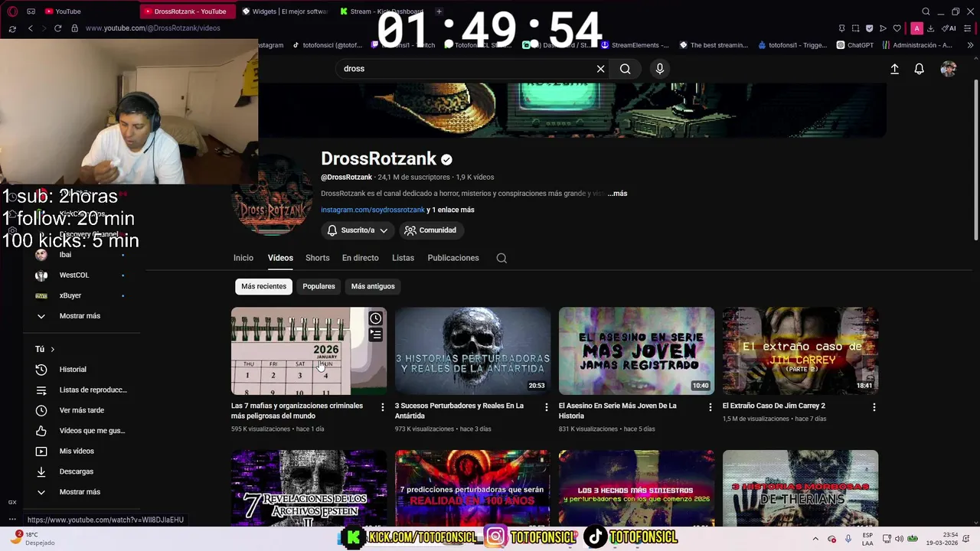Open the YouTube create/upload icon
The width and height of the screenshot is (980, 551).
click(894, 69)
